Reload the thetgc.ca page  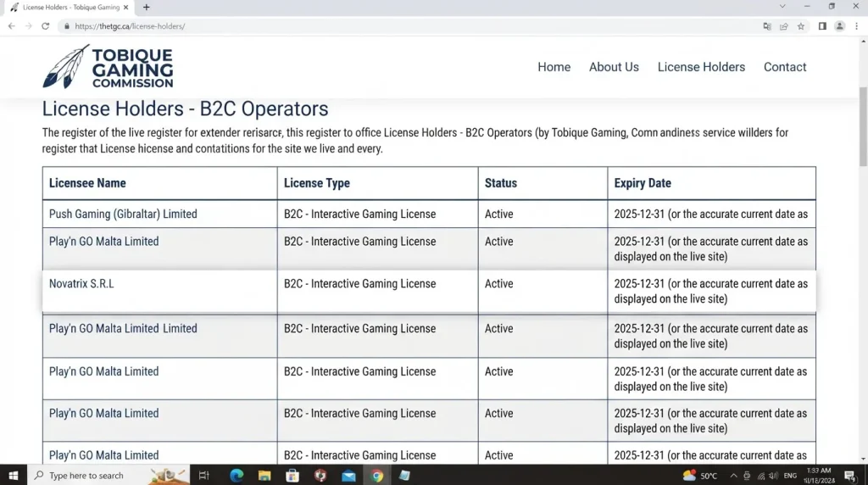pos(46,26)
